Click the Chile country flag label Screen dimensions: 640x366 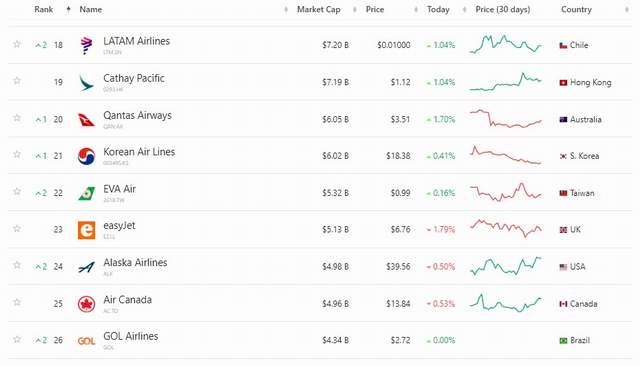click(573, 45)
